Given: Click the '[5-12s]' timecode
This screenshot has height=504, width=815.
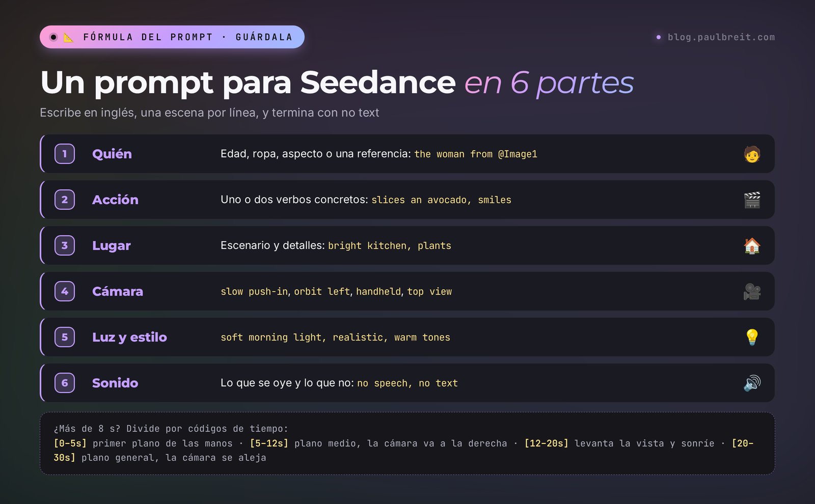Looking at the screenshot, I should click(269, 443).
